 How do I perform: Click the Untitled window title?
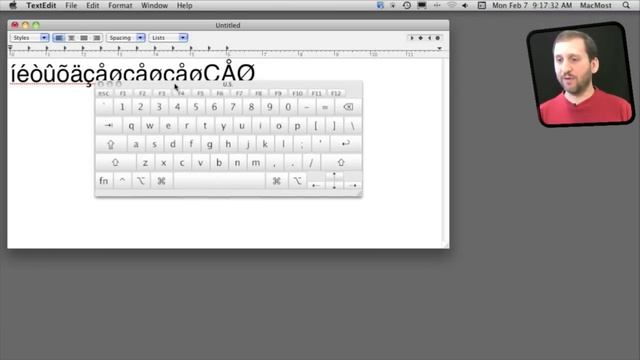pos(228,25)
